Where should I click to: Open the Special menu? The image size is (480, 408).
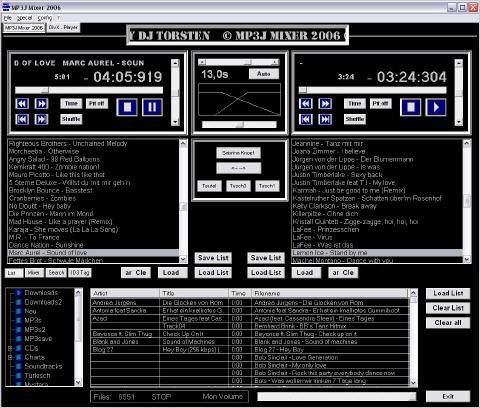coord(24,18)
